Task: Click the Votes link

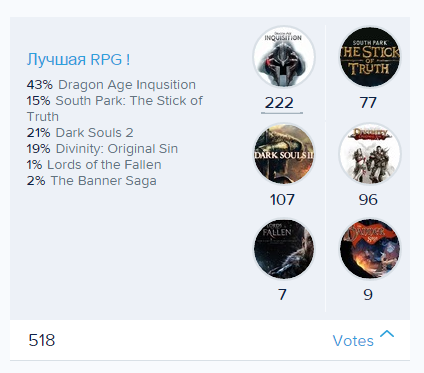Action: (x=353, y=341)
